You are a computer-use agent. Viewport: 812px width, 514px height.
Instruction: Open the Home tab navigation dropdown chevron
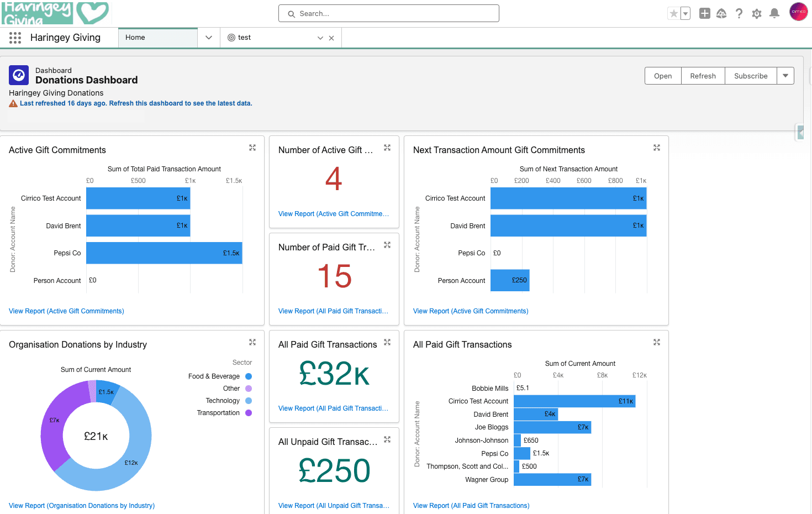tap(209, 38)
